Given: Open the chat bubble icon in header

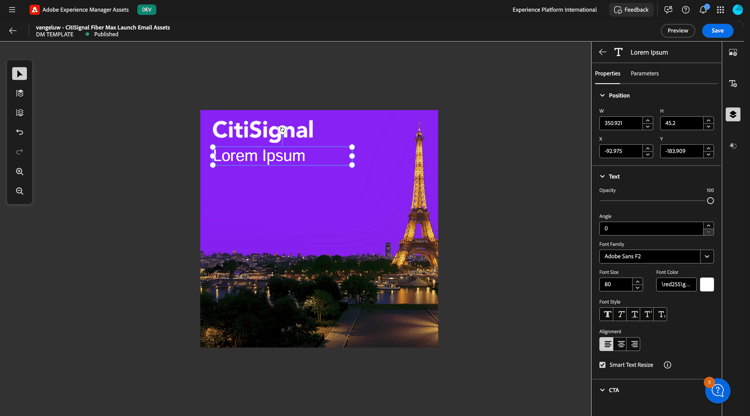Looking at the screenshot, I should point(668,10).
